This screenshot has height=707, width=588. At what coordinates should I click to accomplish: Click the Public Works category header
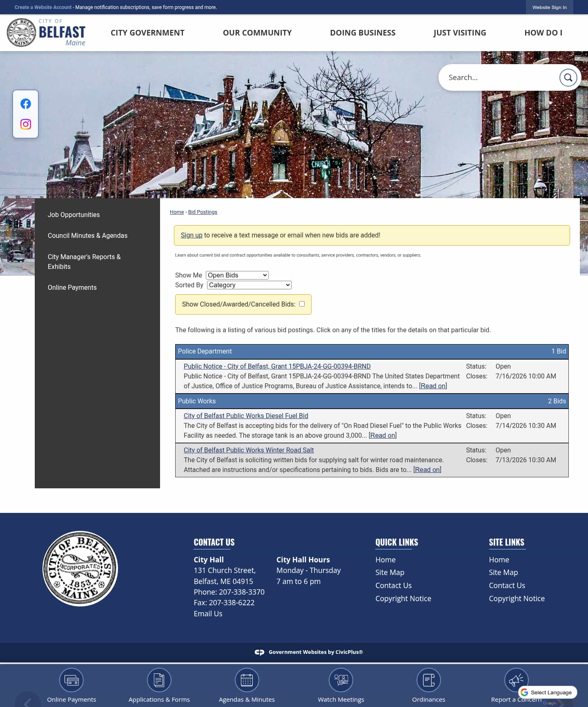coord(372,401)
